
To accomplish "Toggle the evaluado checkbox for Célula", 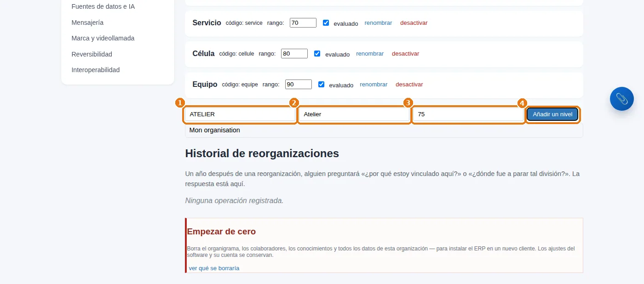I will pyautogui.click(x=317, y=53).
